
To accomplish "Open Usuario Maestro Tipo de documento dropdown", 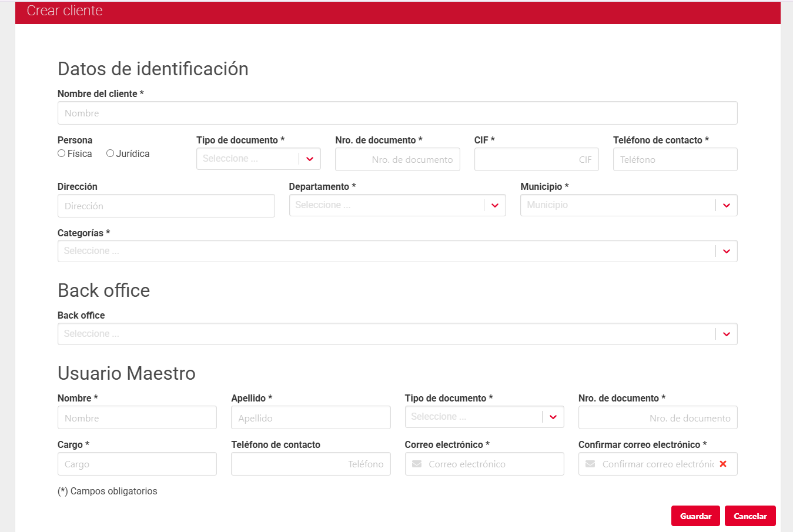I will (553, 417).
